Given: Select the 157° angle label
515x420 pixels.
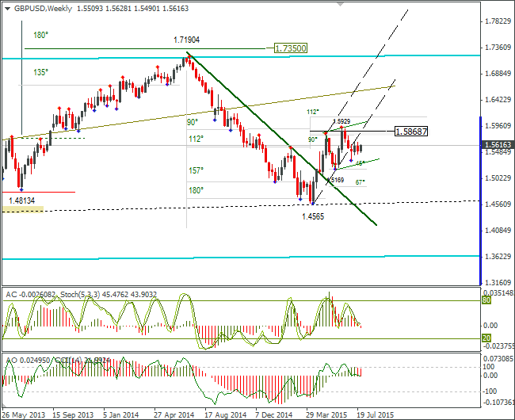Looking at the screenshot, I should 196,170.
